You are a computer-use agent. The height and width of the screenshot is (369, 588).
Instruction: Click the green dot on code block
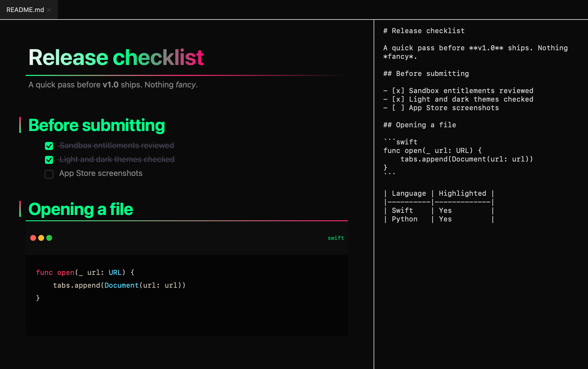tap(49, 238)
